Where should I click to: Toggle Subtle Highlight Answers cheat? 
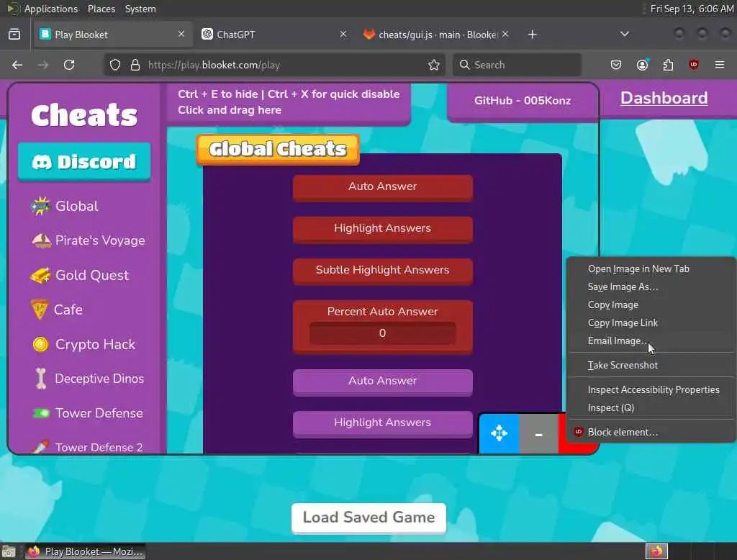(x=383, y=271)
